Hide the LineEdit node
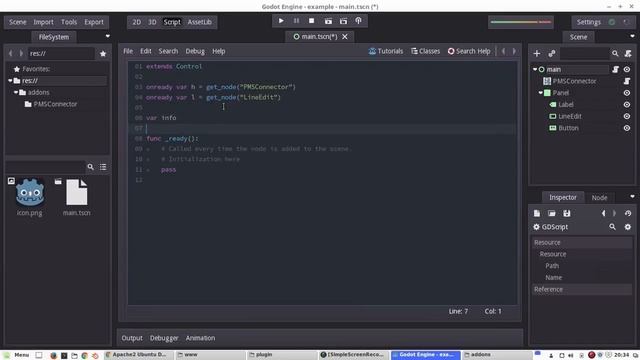 [x=627, y=116]
